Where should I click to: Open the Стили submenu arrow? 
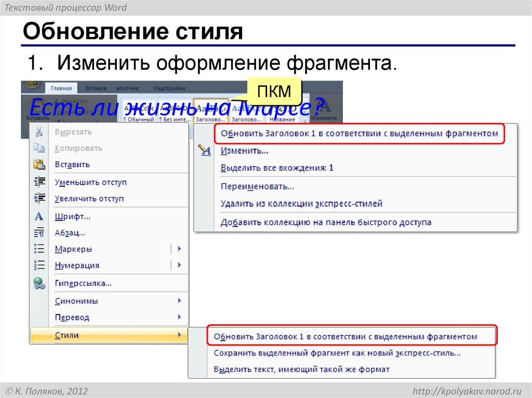coord(178,335)
